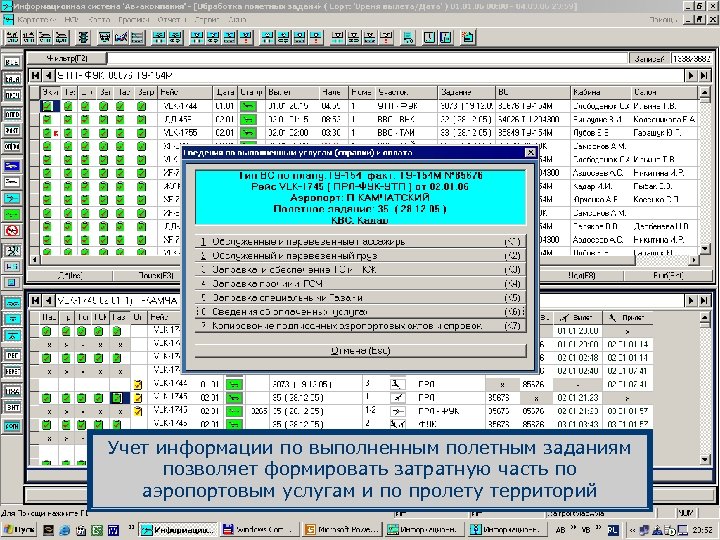Click the green status icon in VLK-1744 top row
Screen dimensions: 720x540
(x=248, y=106)
